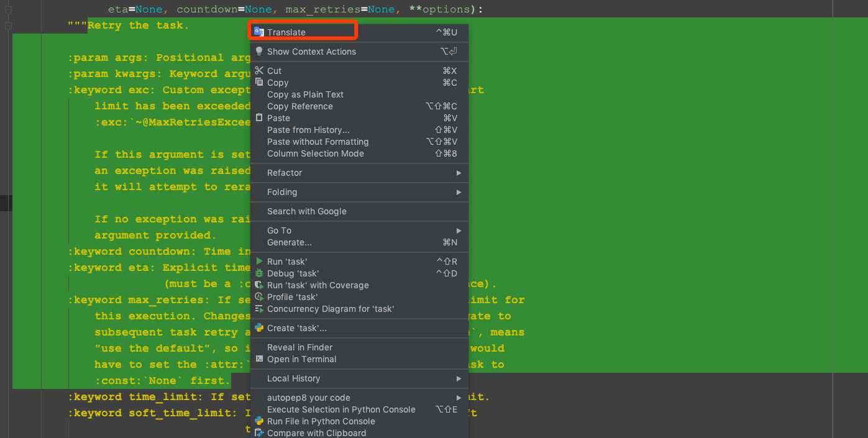This screenshot has width=868, height=438.
Task: Select Paste from History...
Action: [x=359, y=130]
